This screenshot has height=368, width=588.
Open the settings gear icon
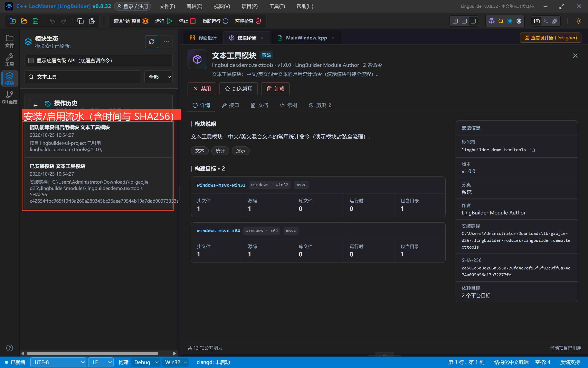click(519, 21)
